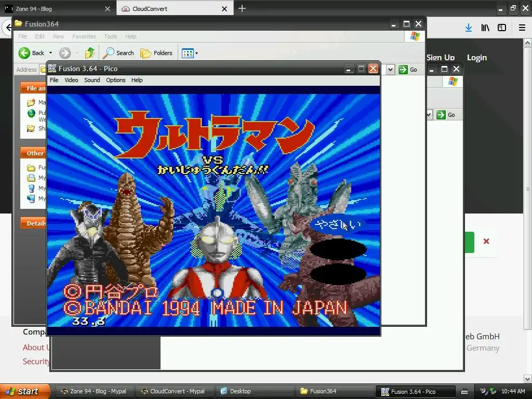Screen dimensions: 532x399
Task: Toggle the Folders pane in Explorer
Action: (156, 53)
